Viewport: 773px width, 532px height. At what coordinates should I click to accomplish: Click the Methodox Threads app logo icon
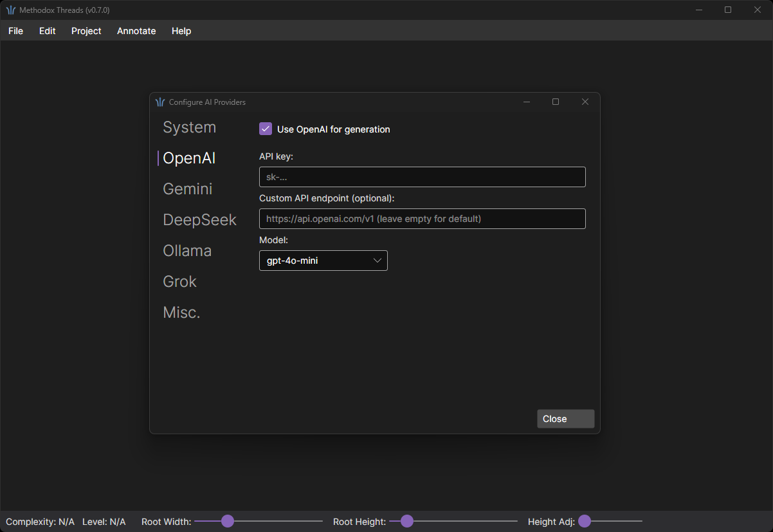[x=11, y=10]
